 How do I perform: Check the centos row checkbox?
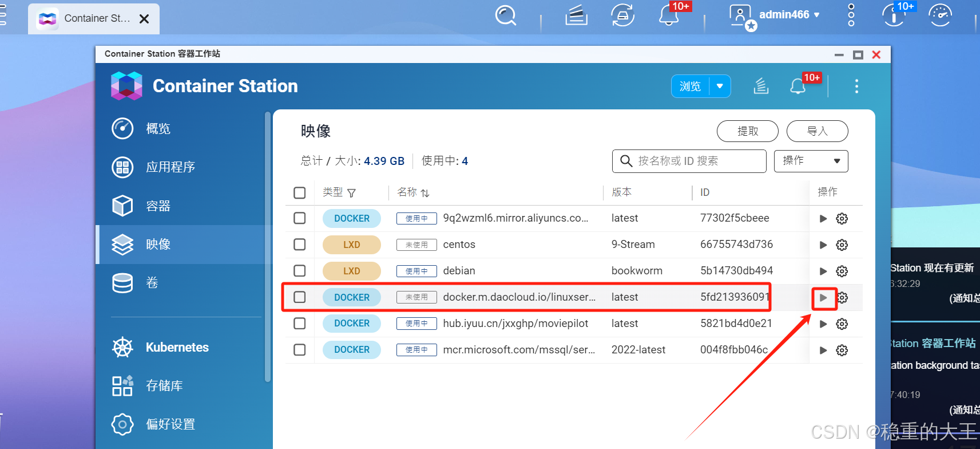299,245
